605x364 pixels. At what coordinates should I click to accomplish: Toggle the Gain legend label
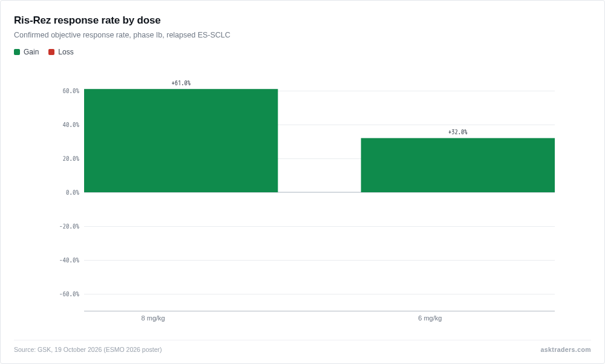coord(31,52)
